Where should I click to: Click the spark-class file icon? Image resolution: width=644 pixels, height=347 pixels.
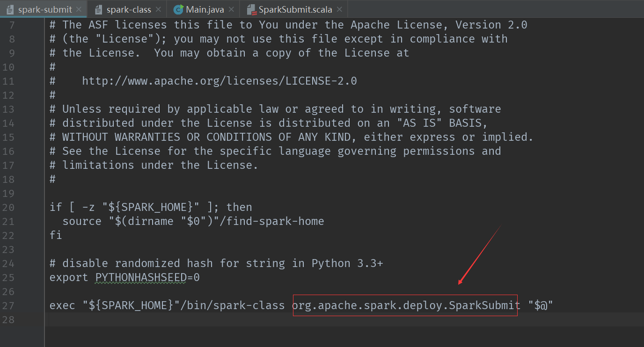click(98, 9)
